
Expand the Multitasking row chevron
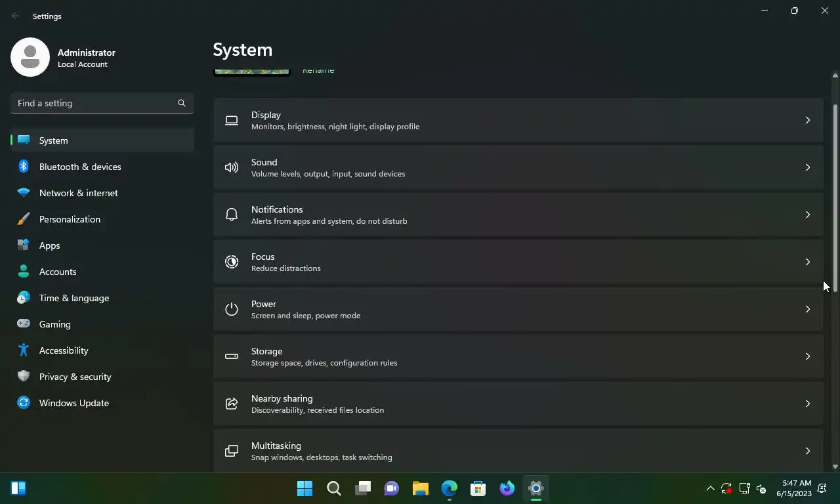808,451
